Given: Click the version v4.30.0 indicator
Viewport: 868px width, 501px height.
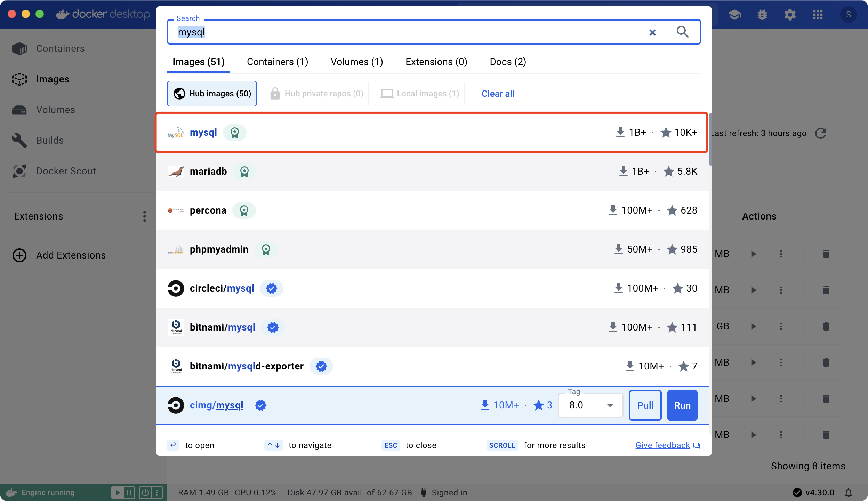Looking at the screenshot, I should (x=813, y=493).
